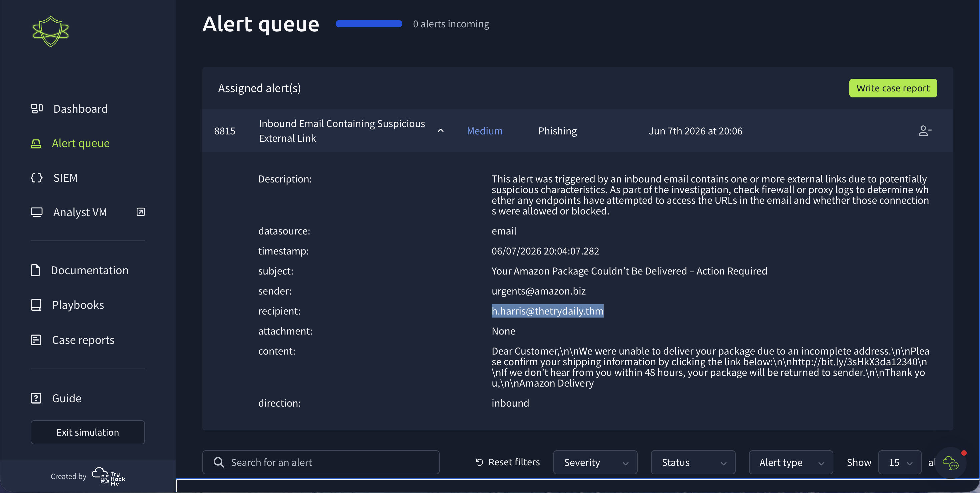The image size is (980, 493).
Task: Open SIEM in sidebar
Action: click(x=65, y=178)
